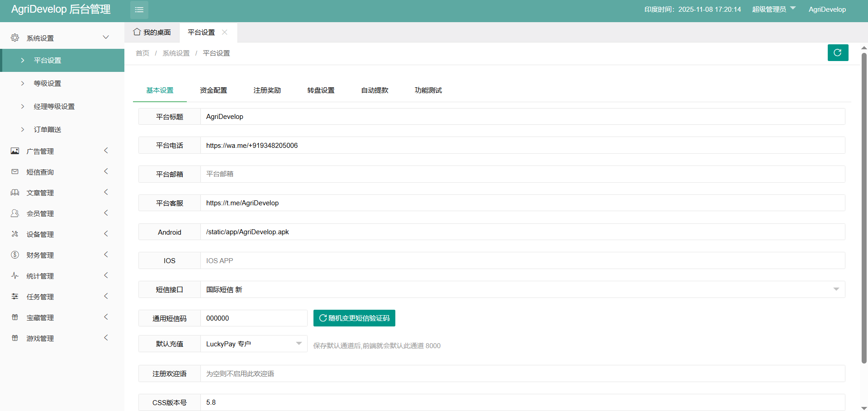Click the 文章管理 book icon
Screen dimensions: 868x411
15,193
